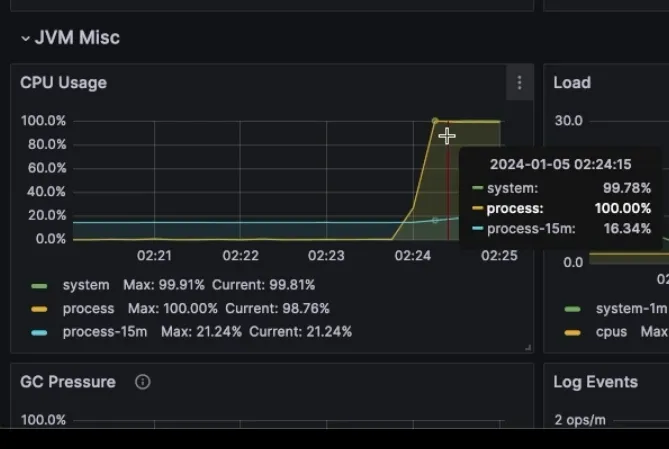Click 02:25 label on CPU Usage time axis
Viewport: 669px width, 449px height.
tap(499, 256)
